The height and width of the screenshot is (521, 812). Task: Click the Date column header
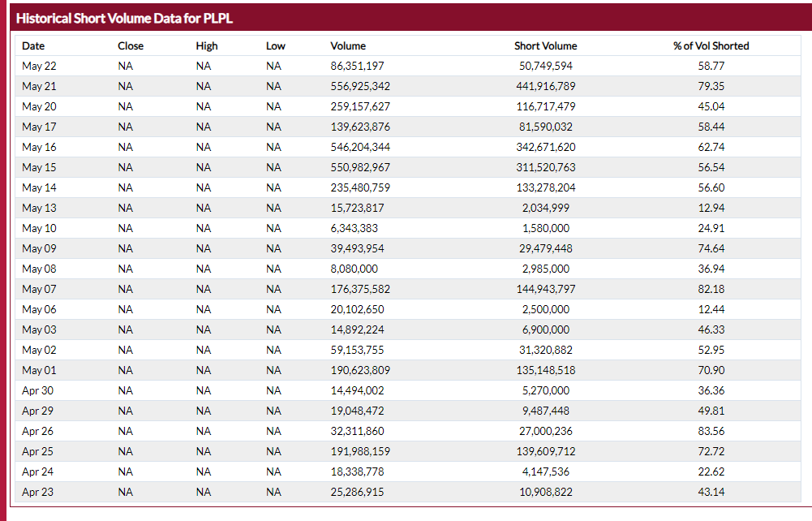click(x=33, y=45)
